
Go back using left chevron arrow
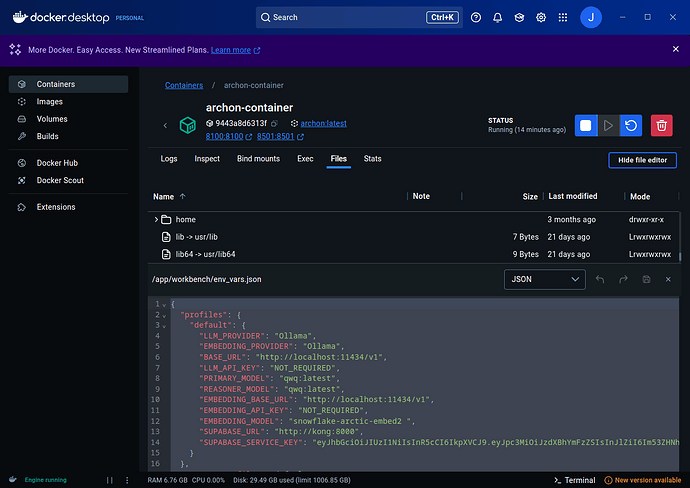(165, 125)
